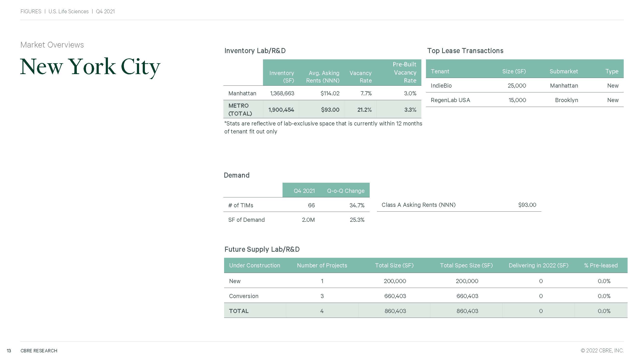Click the Submarket column header
644x362 pixels.
pyautogui.click(x=564, y=71)
